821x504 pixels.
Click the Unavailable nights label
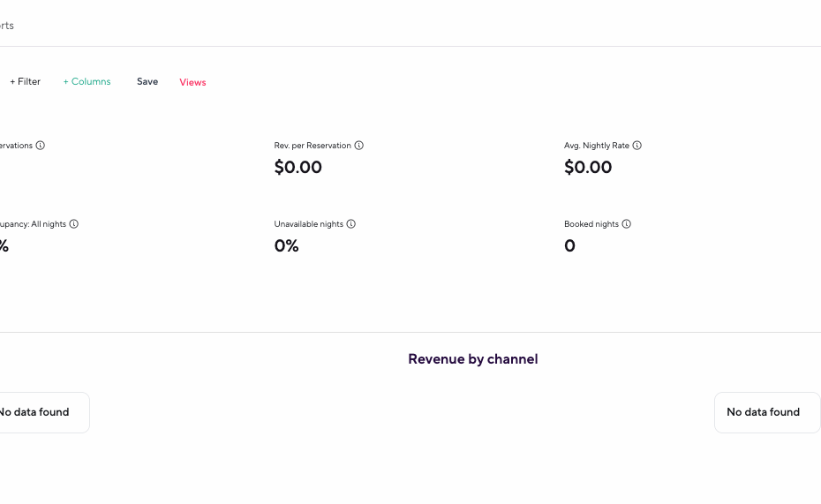point(309,224)
